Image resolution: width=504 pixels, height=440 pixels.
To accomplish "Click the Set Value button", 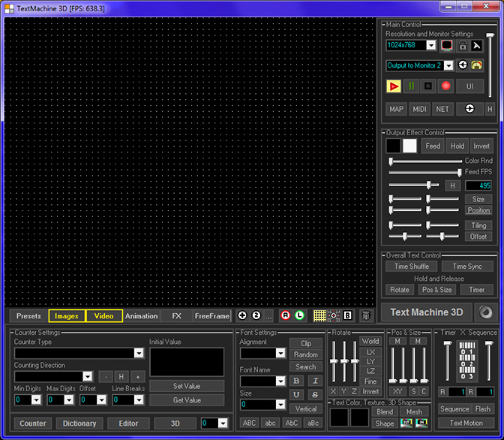I will (x=187, y=386).
